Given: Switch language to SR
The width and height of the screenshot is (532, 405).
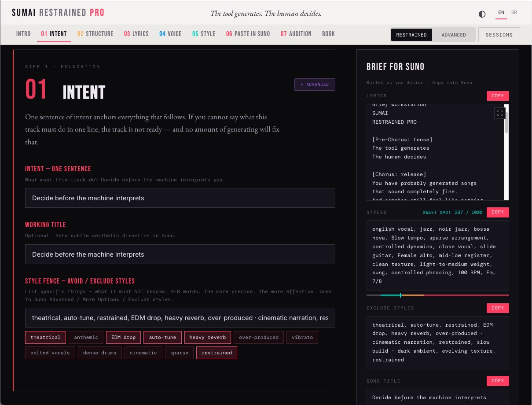Looking at the screenshot, I should click(x=514, y=13).
